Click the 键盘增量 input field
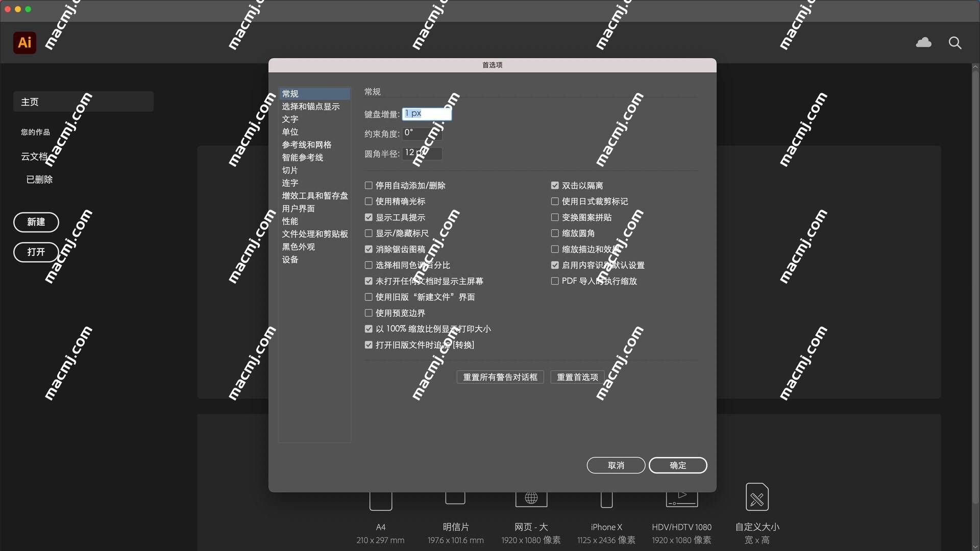This screenshot has height=551, width=980. (427, 114)
